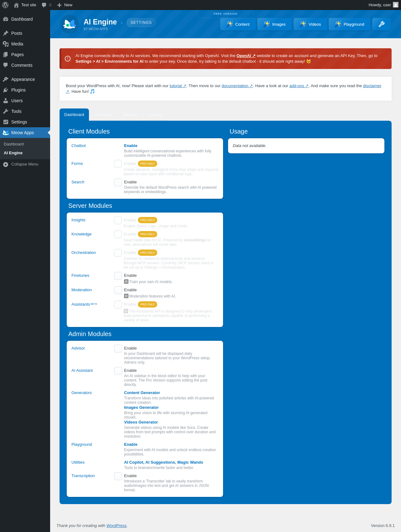Toggle the Knowledge Enable checkbox
Viewport: 401px width, 532px height.
tap(118, 234)
